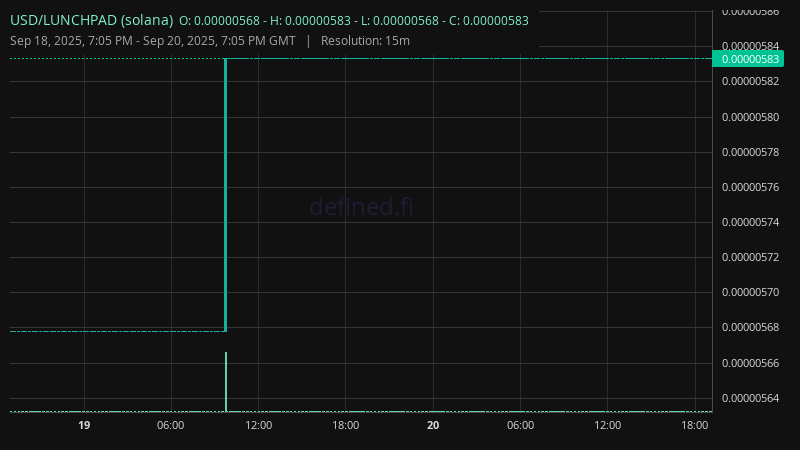Click the 12:00 time label after 20
The width and height of the screenshot is (800, 450).
pyautogui.click(x=608, y=425)
